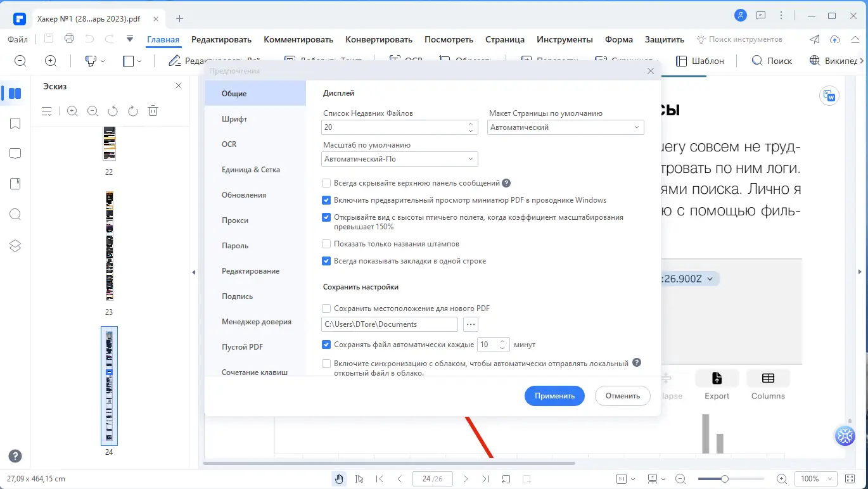
Task: Open the user account avatar
Action: [741, 15]
